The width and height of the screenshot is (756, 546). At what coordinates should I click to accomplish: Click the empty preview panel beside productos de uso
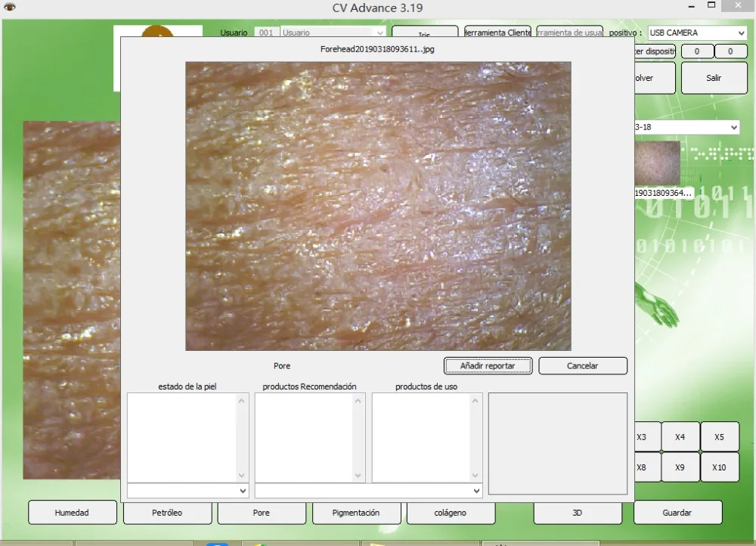click(558, 443)
